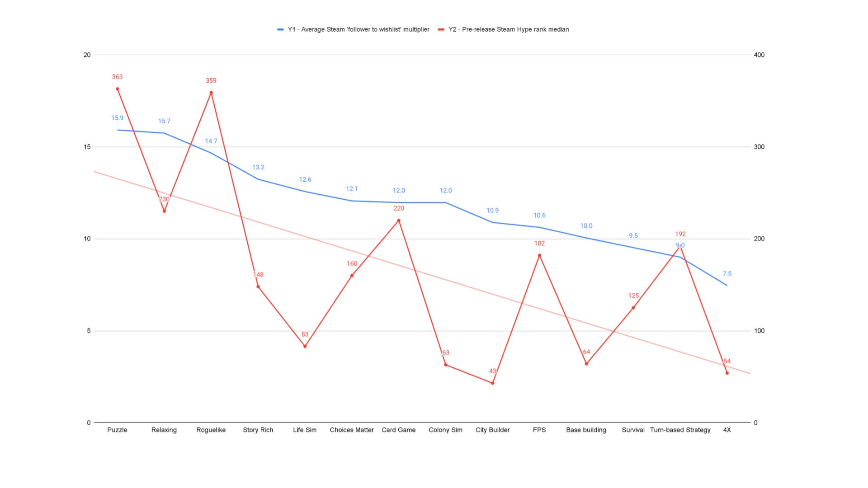The image size is (868, 488).
Task: Select the Base building blue line marker
Action: [587, 238]
